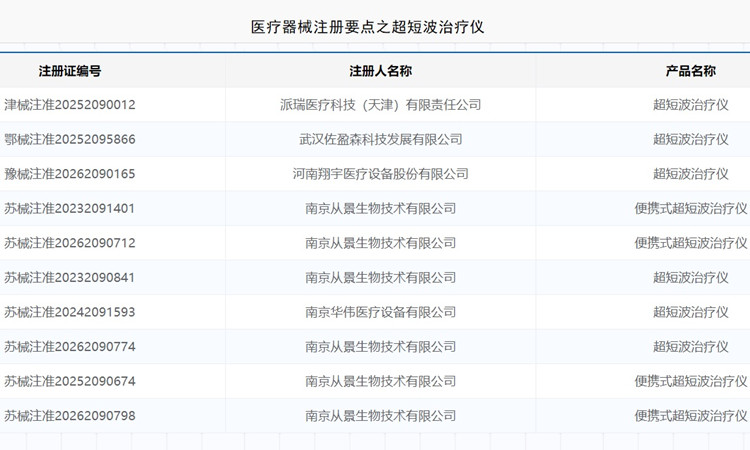Screen dimensions: 750x450
Task: Click 便携式超短波治疗仪 in row 苏械注准20252090674
Action: pyautogui.click(x=691, y=381)
